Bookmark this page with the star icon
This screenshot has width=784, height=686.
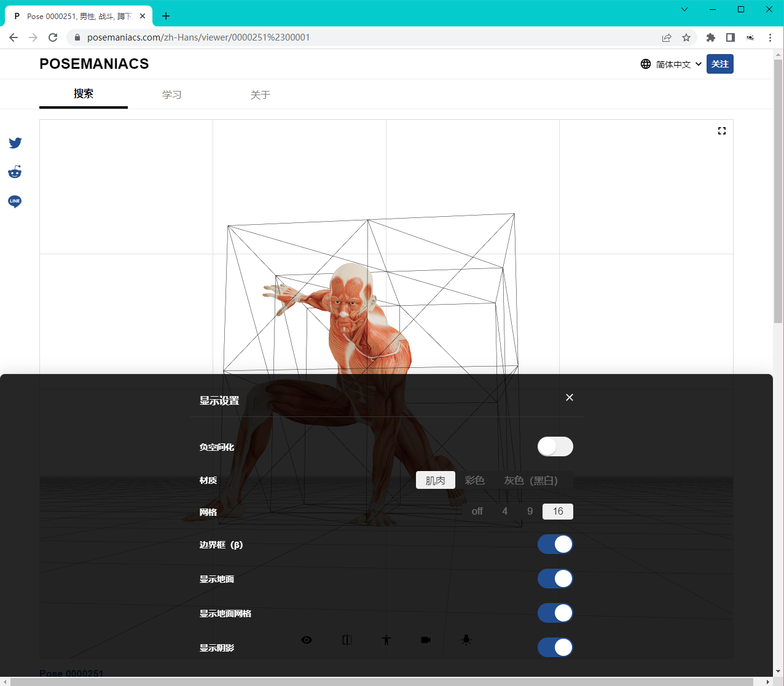point(686,37)
